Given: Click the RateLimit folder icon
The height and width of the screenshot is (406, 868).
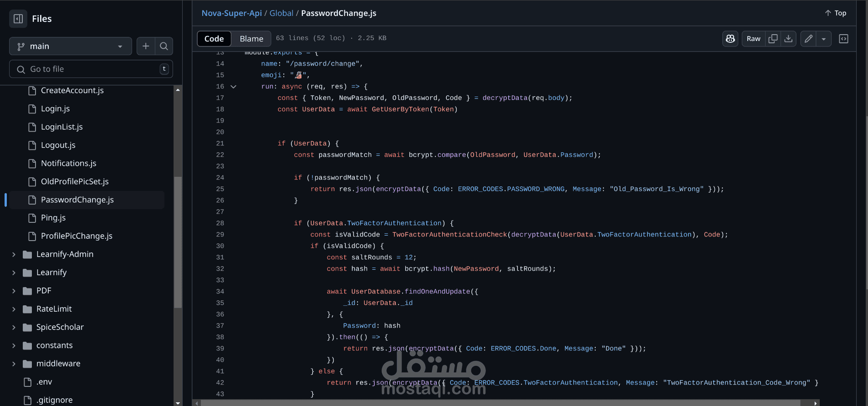Looking at the screenshot, I should (27, 309).
